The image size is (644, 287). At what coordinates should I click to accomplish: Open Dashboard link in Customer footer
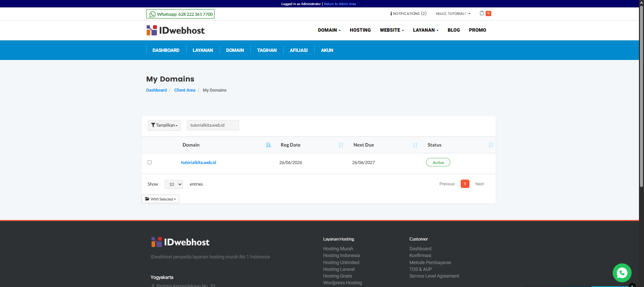[420, 249]
